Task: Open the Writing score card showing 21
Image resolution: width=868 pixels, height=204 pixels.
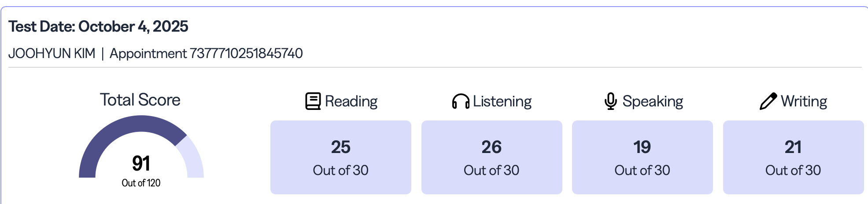Action: click(x=793, y=157)
